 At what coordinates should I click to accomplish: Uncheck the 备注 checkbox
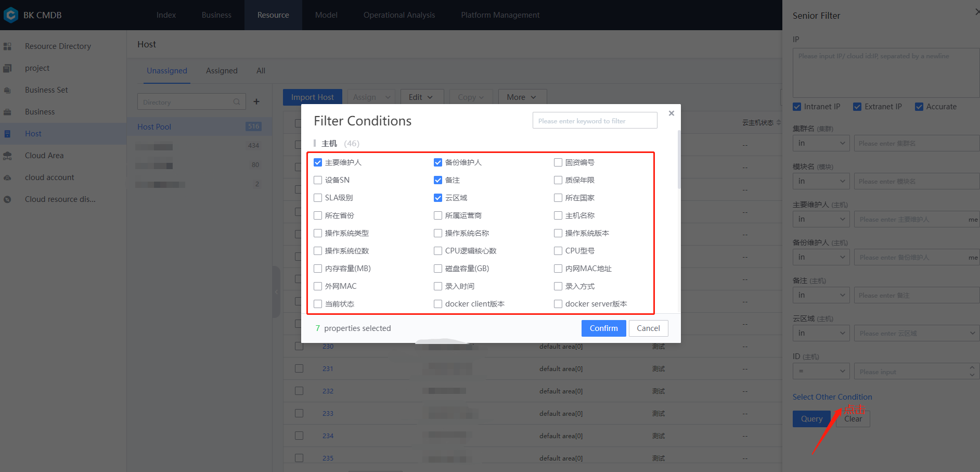pos(438,180)
